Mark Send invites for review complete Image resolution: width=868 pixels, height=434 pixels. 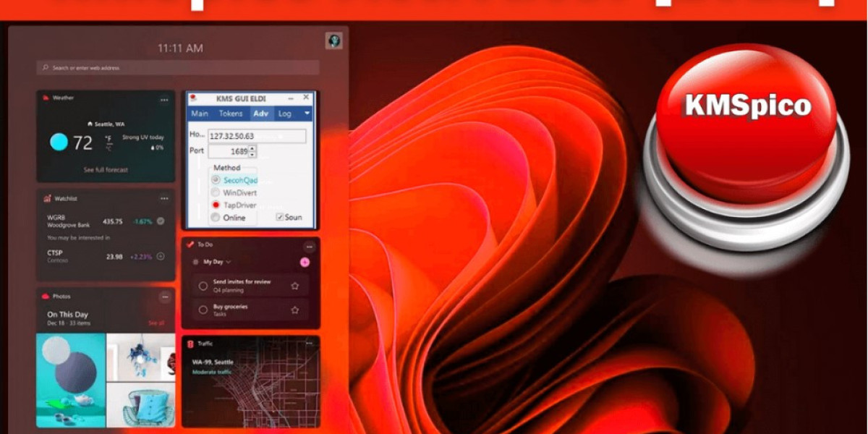(x=203, y=286)
